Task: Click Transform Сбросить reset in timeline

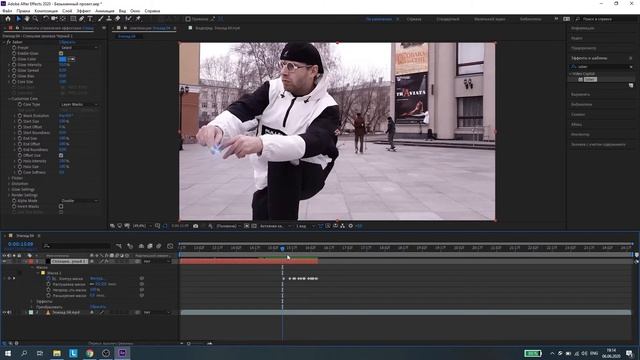Action: tap(98, 307)
